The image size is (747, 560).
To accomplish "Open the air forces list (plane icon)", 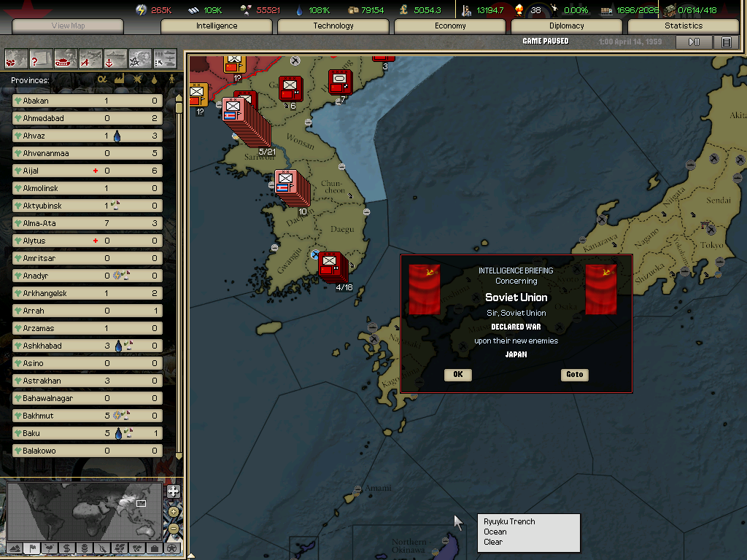I will 90,58.
